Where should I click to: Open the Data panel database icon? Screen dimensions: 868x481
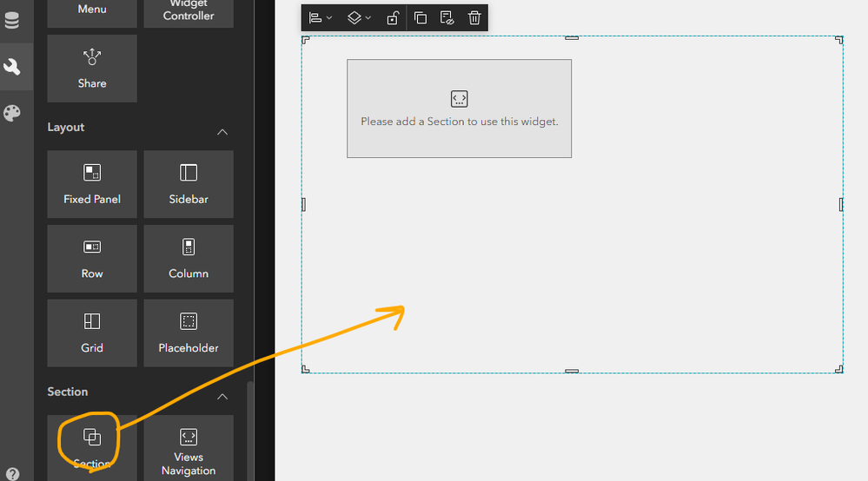click(11, 21)
